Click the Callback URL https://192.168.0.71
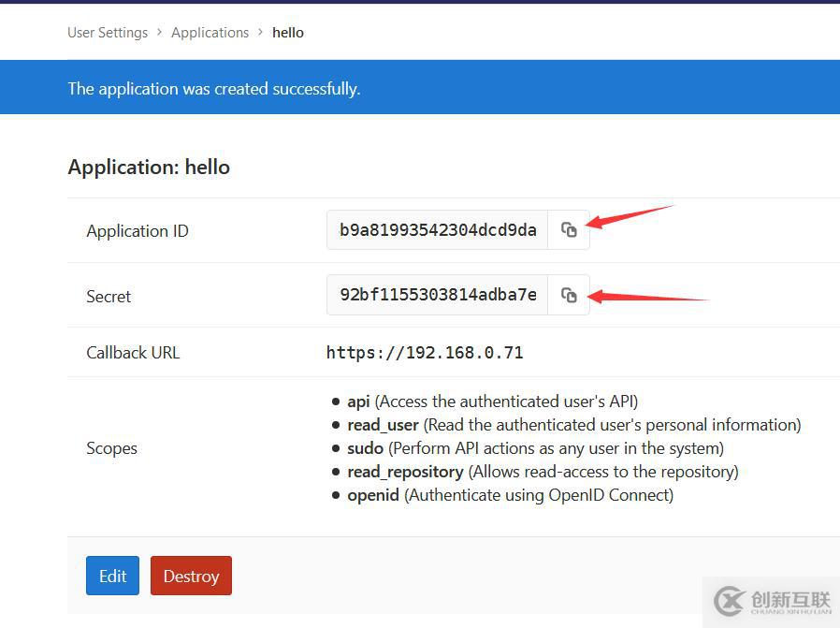The width and height of the screenshot is (840, 628). pyautogui.click(x=425, y=353)
